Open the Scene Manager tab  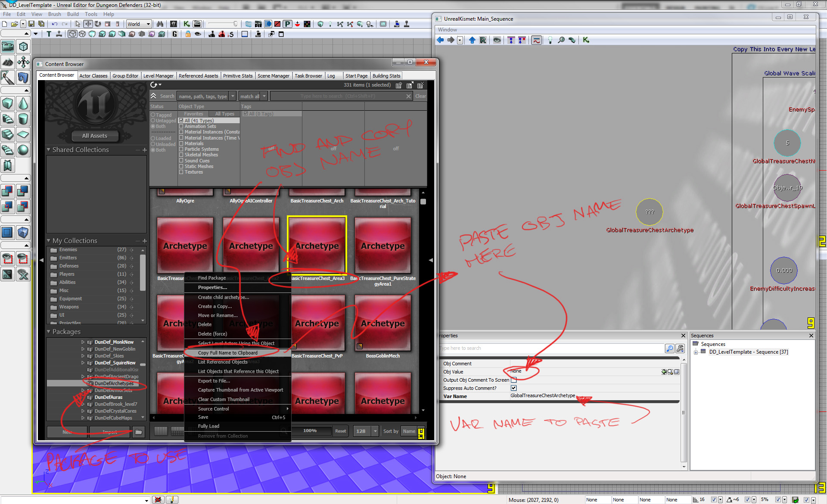[274, 76]
